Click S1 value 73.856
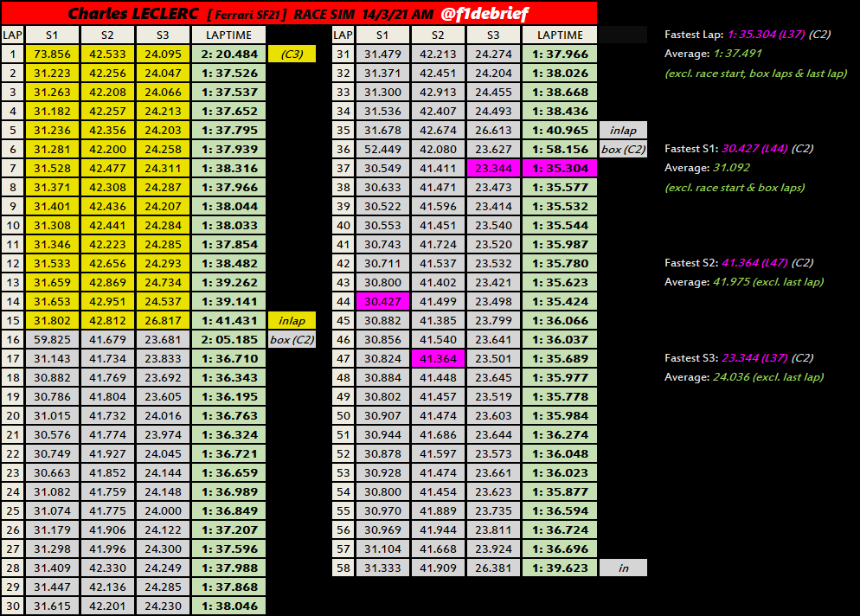The height and width of the screenshot is (616, 860). click(52, 54)
